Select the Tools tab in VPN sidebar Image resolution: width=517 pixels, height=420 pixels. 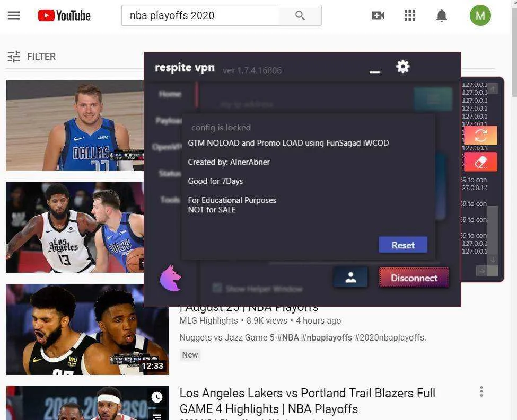pyautogui.click(x=170, y=200)
